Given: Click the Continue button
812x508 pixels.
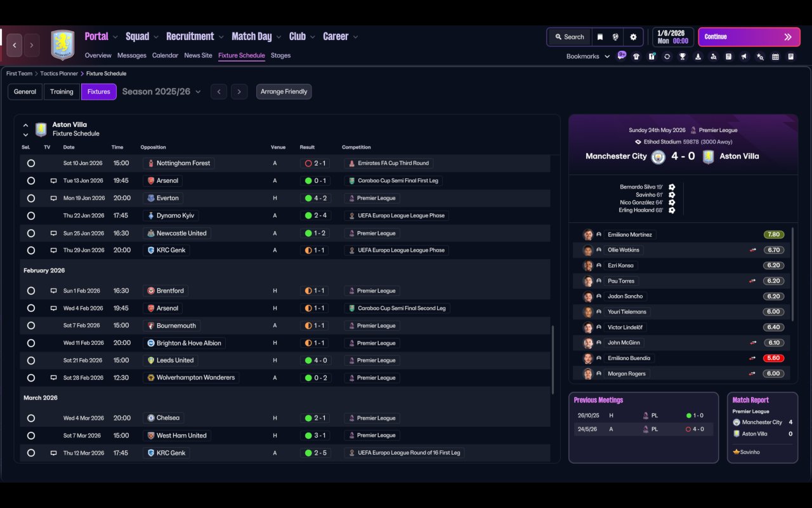Looking at the screenshot, I should (x=749, y=37).
